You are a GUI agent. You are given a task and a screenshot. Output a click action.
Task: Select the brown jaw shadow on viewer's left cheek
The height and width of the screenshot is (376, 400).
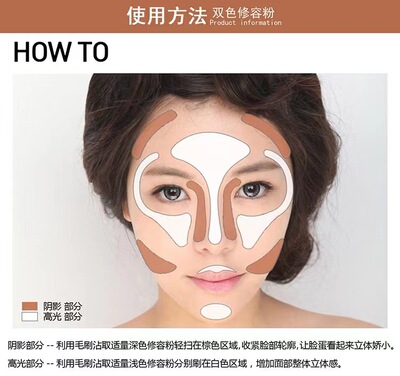(155, 258)
